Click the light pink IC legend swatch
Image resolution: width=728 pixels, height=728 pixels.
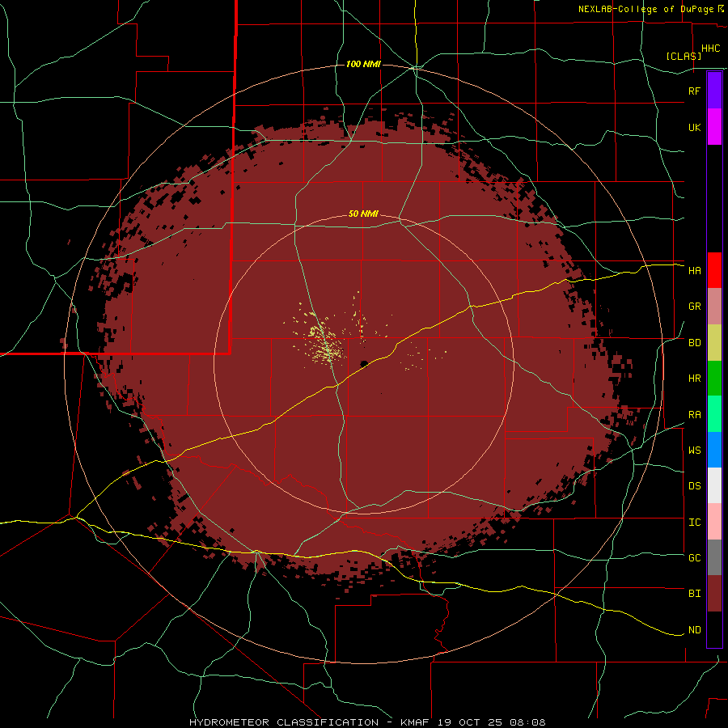point(714,522)
